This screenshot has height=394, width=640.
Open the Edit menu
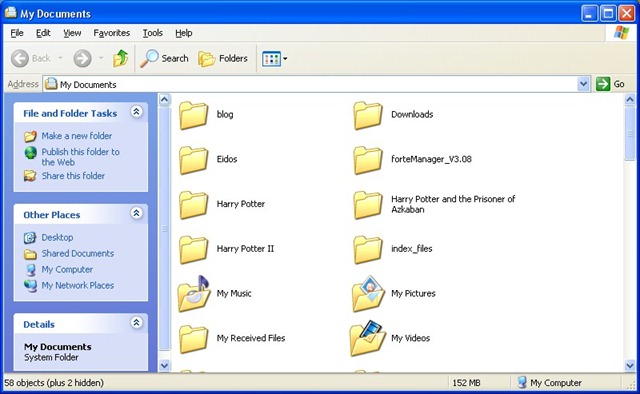43,33
